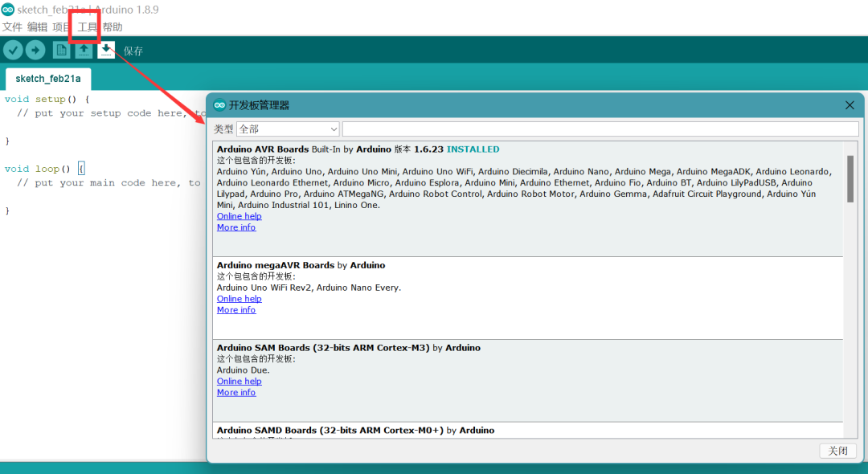Select the sketch_feb21a tab
868x474 pixels.
(x=48, y=79)
